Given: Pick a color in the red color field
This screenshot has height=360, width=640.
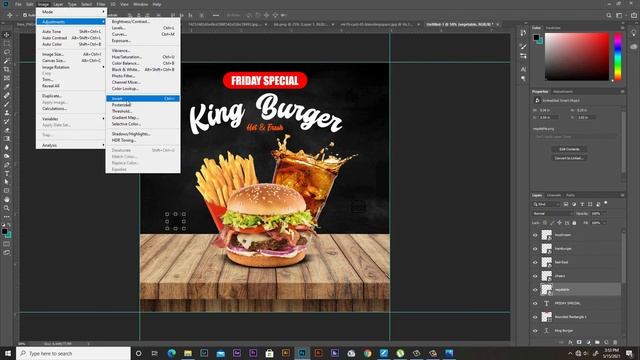Looking at the screenshot, I should [577, 57].
